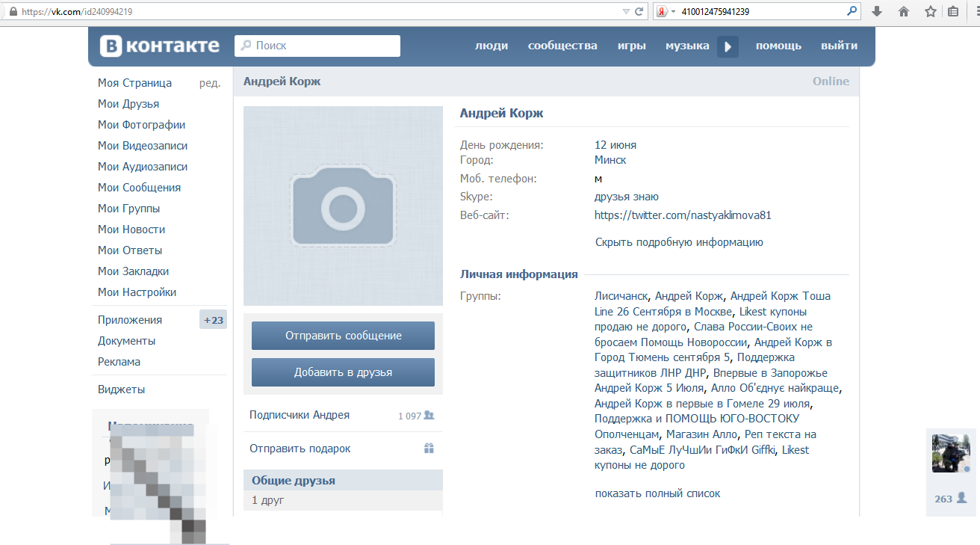Click the Отправить сообщение button
Screen dimensions: 980x545
(343, 336)
